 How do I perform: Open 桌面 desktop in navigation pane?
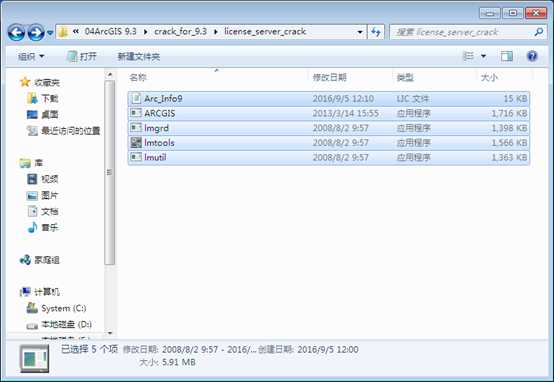tap(50, 114)
